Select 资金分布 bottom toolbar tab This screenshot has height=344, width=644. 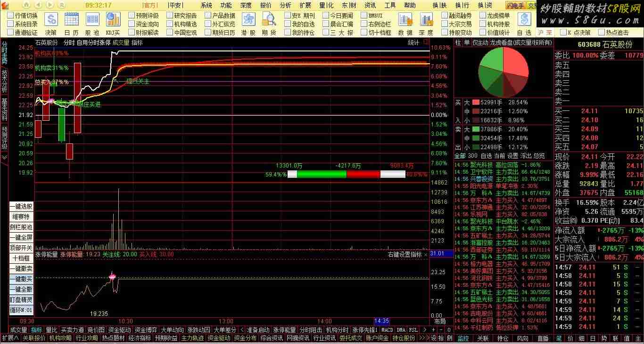click(x=245, y=338)
